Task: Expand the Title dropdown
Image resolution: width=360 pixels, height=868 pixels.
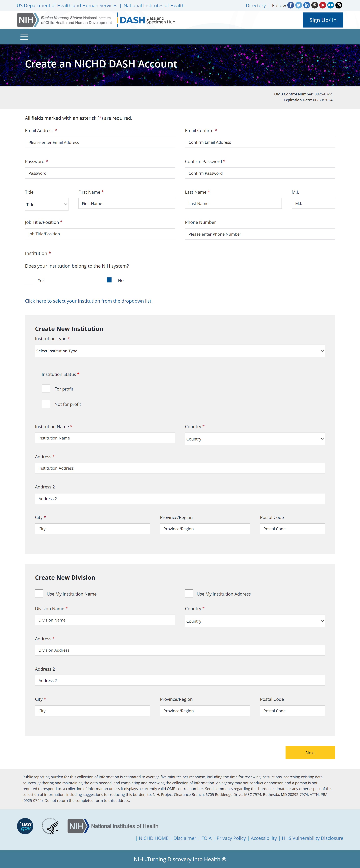Action: [x=46, y=204]
